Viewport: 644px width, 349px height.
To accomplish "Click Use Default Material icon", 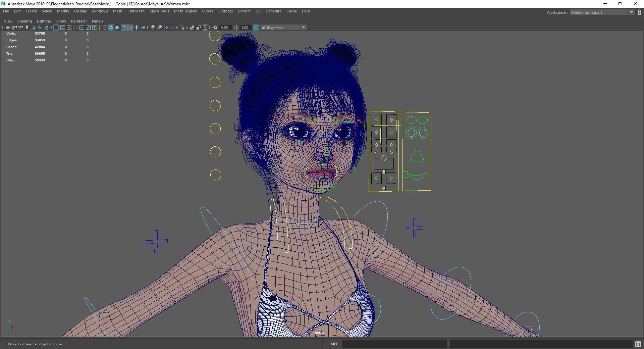I will tap(117, 28).
